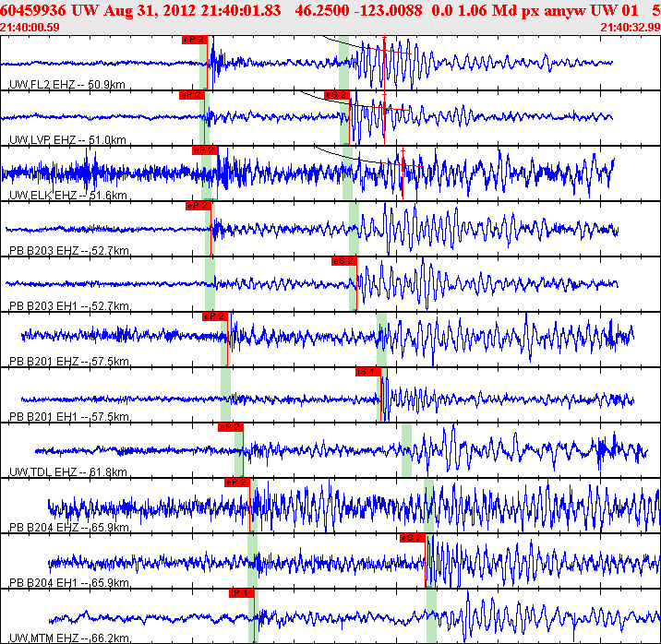The width and height of the screenshot is (661, 644).
Task: Click the window start time 21:40:00.59
Action: (x=30, y=28)
